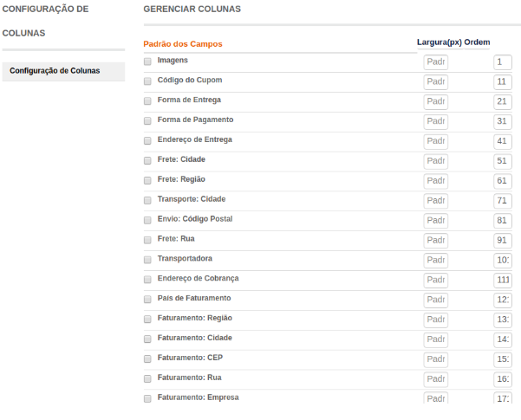The image size is (521, 420).
Task: Focus the Endereço de Cobrança width field
Action: pyautogui.click(x=436, y=280)
